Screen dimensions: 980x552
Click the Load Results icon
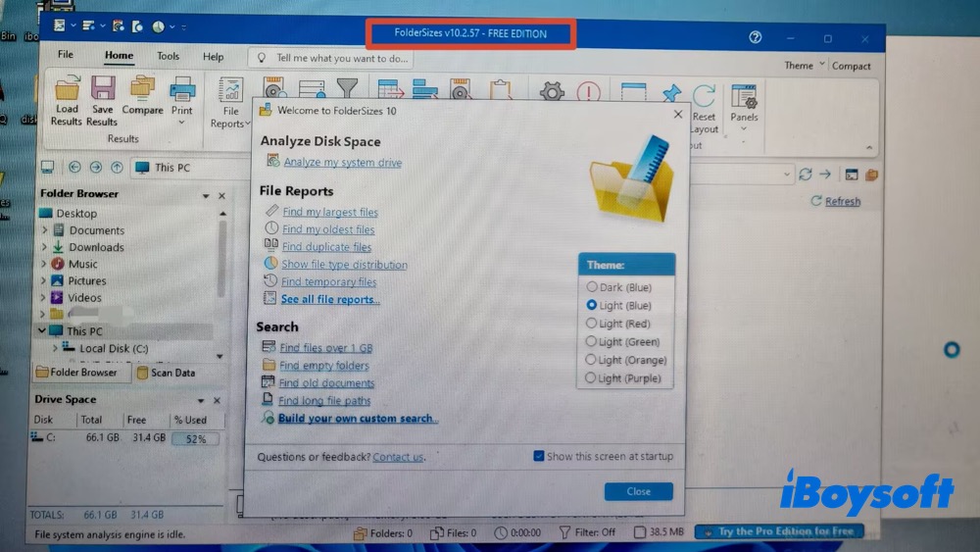pos(67,89)
